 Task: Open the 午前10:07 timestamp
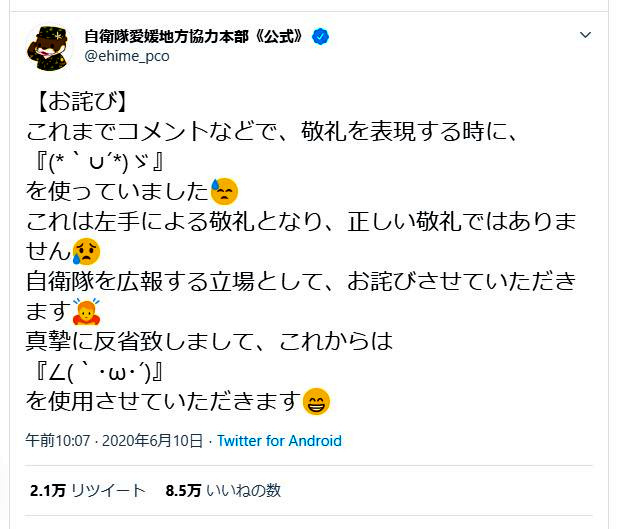click(59, 441)
